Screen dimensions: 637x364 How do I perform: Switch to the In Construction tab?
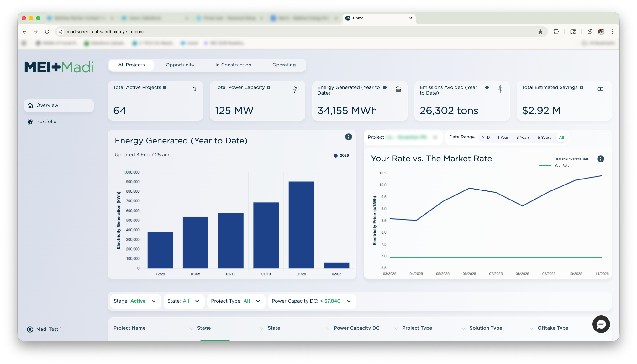tap(233, 65)
